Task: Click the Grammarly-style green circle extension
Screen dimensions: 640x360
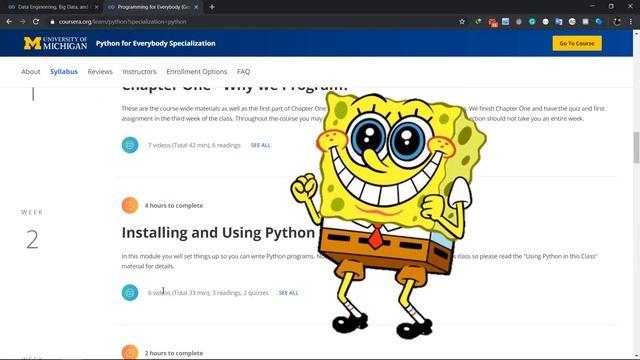Action: tap(532, 22)
